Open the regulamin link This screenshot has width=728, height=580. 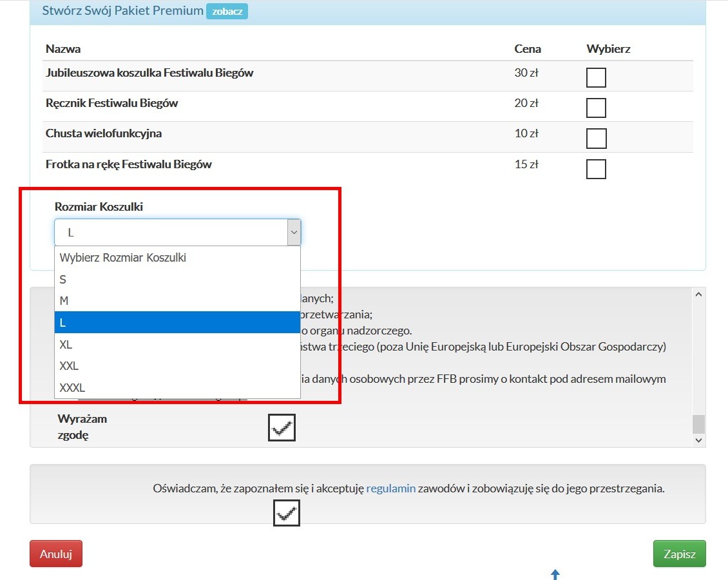(x=390, y=488)
